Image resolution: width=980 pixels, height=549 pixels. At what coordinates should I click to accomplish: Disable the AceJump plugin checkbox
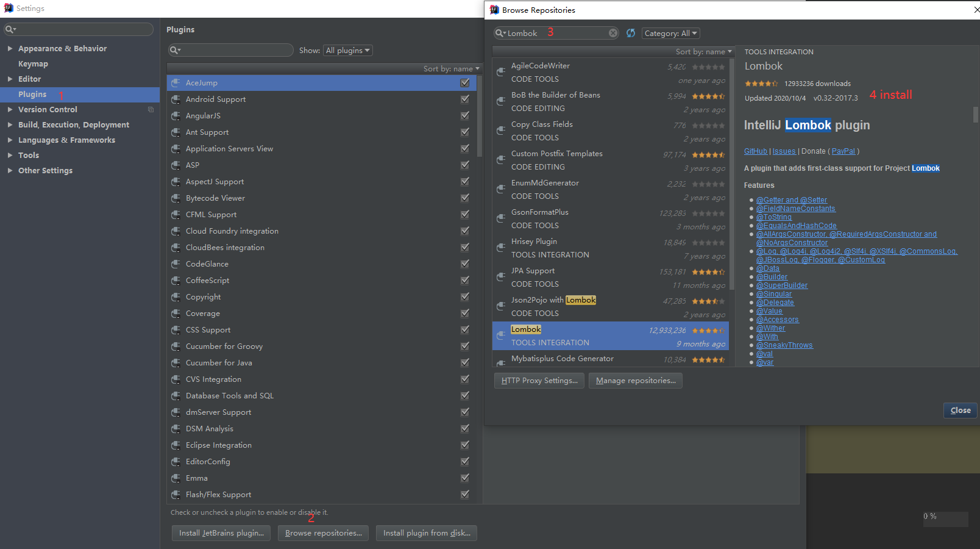point(465,83)
